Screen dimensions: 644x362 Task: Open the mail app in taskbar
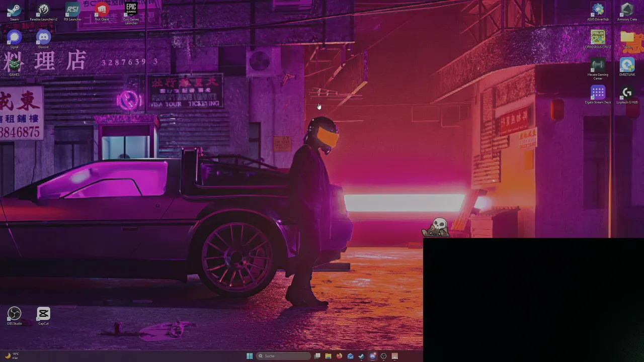coord(350,356)
